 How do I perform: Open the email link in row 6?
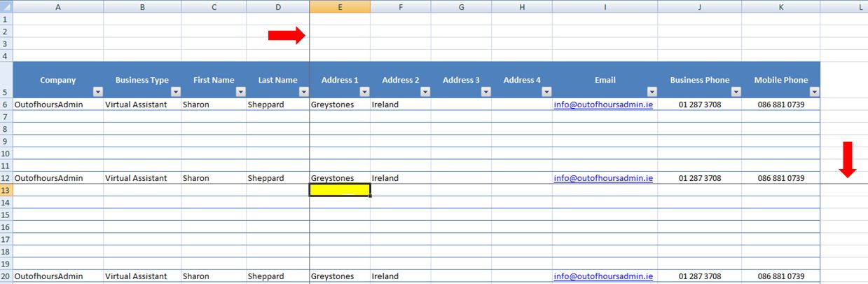[x=603, y=104]
